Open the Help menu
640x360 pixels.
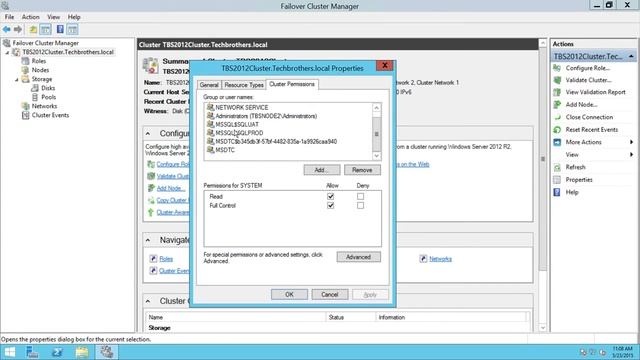click(74, 17)
